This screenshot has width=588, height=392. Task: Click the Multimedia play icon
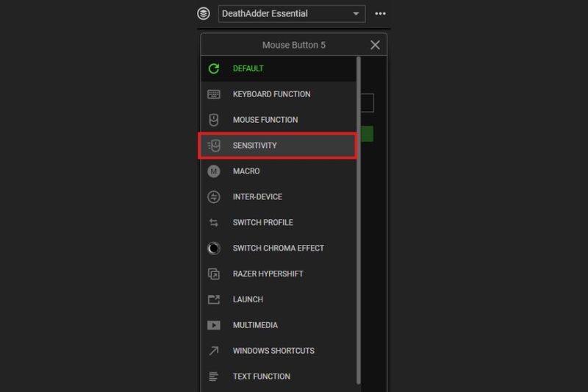(x=214, y=325)
